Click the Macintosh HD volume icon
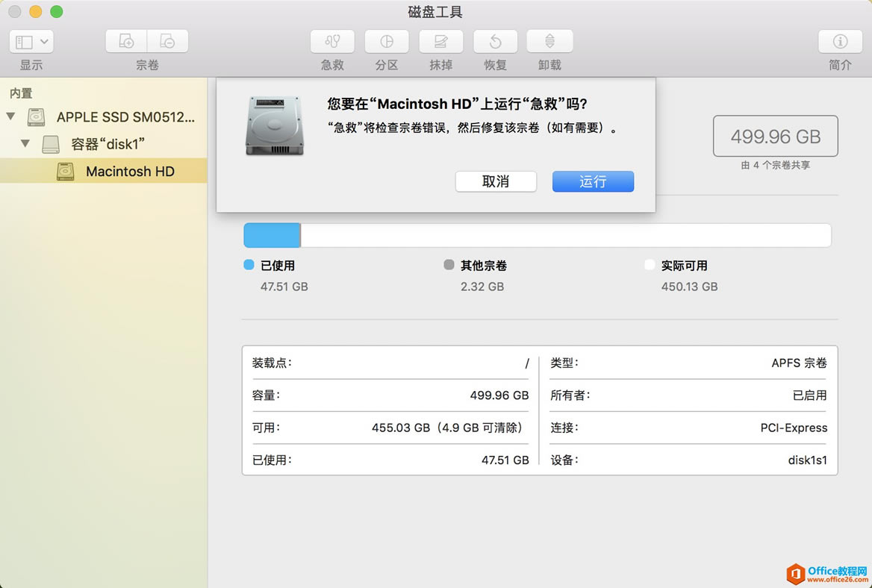Image resolution: width=872 pixels, height=588 pixels. pyautogui.click(x=65, y=171)
